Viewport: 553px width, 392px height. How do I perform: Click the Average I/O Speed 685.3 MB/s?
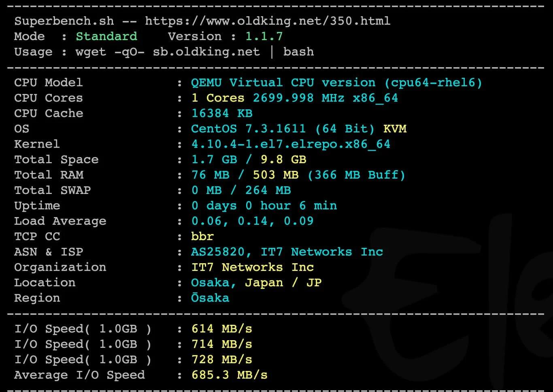229,375
